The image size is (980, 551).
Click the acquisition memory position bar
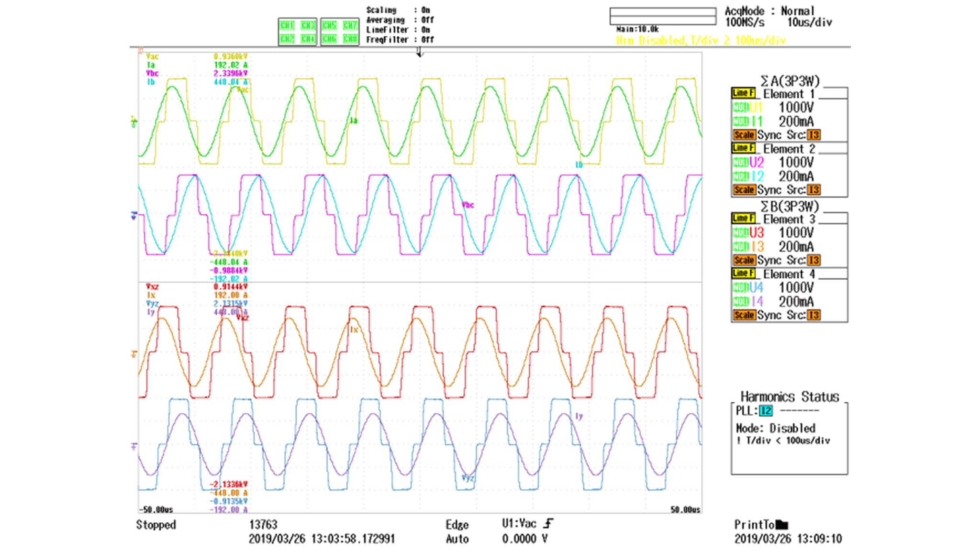663,16
